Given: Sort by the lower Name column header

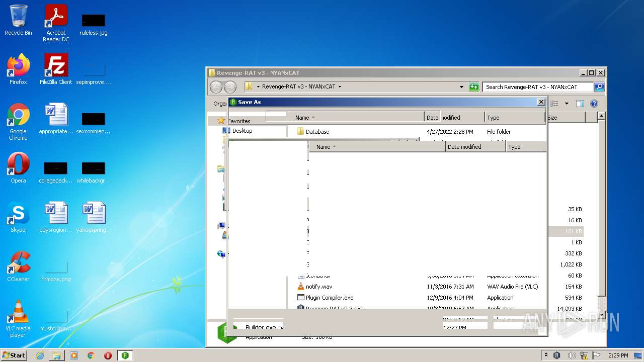Looking at the screenshot, I should click(377, 147).
